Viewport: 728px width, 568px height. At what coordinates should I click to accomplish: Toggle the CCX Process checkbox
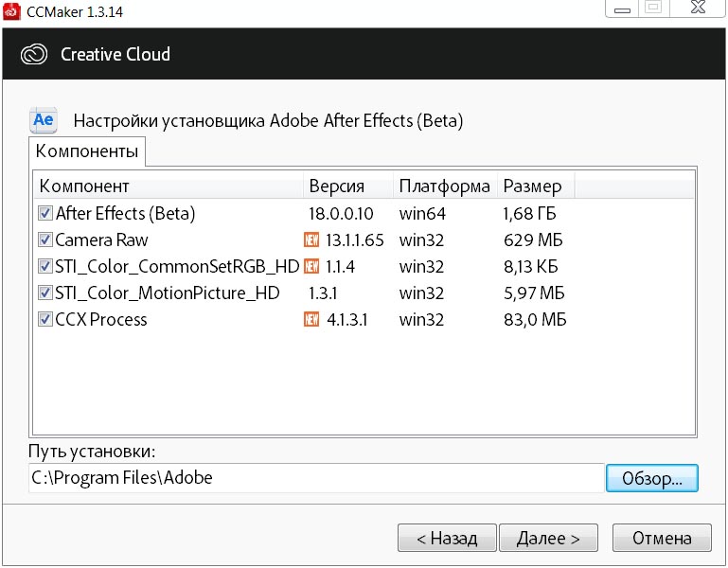(45, 320)
